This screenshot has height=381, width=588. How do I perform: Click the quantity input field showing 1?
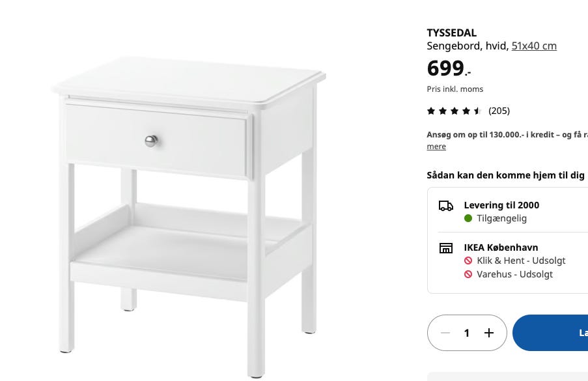[x=467, y=333]
